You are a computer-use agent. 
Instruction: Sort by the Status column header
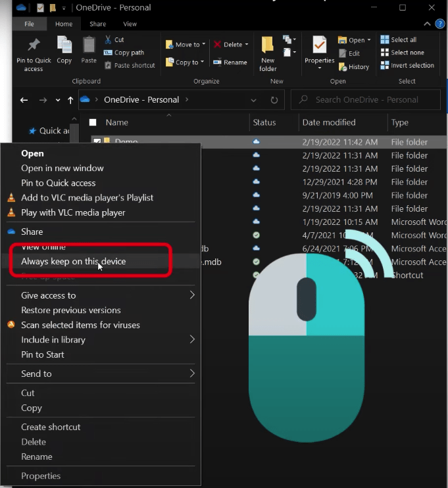(x=264, y=122)
